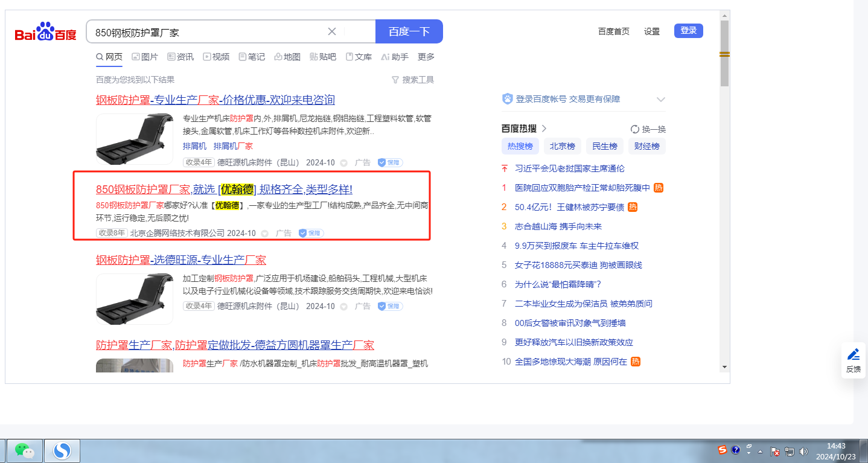868x463 pixels.
Task: Expand the 登录百度帐号 panel chevron
Action: pyautogui.click(x=660, y=100)
